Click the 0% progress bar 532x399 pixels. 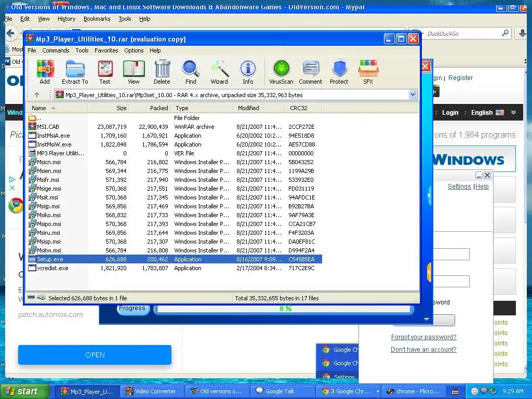coord(284,309)
